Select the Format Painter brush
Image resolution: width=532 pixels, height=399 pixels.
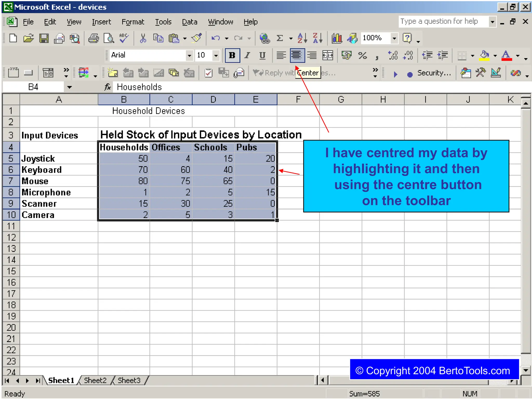[x=197, y=38]
